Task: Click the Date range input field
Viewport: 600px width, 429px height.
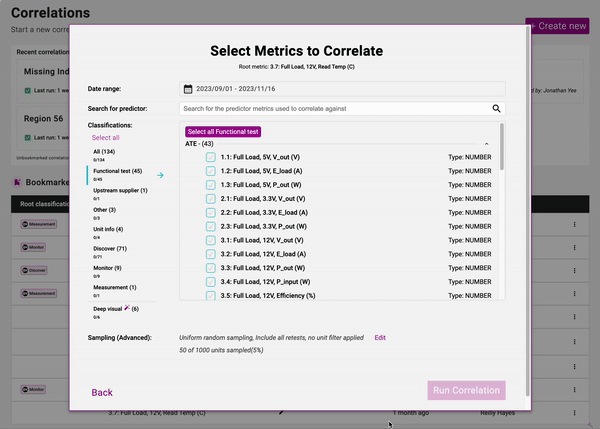Action: (342, 89)
